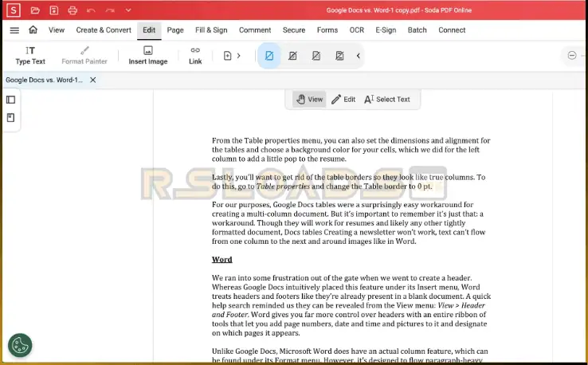Undo the last action

(x=92, y=10)
